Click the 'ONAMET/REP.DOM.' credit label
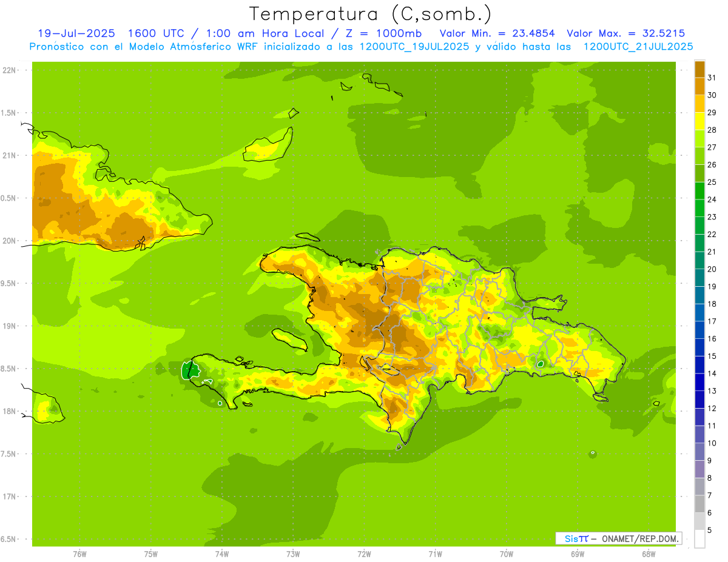Viewport: 728px width, 562px height. (639, 538)
